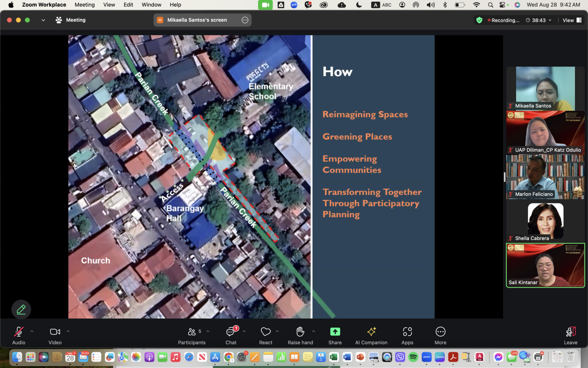Open the Chat panel
588x368 pixels.
click(231, 336)
